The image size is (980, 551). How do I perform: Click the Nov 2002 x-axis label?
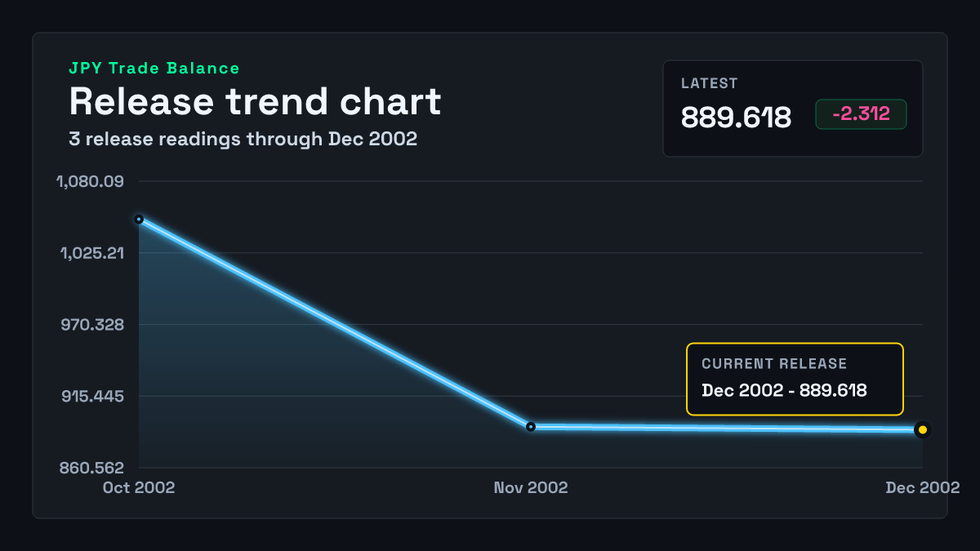pyautogui.click(x=531, y=487)
